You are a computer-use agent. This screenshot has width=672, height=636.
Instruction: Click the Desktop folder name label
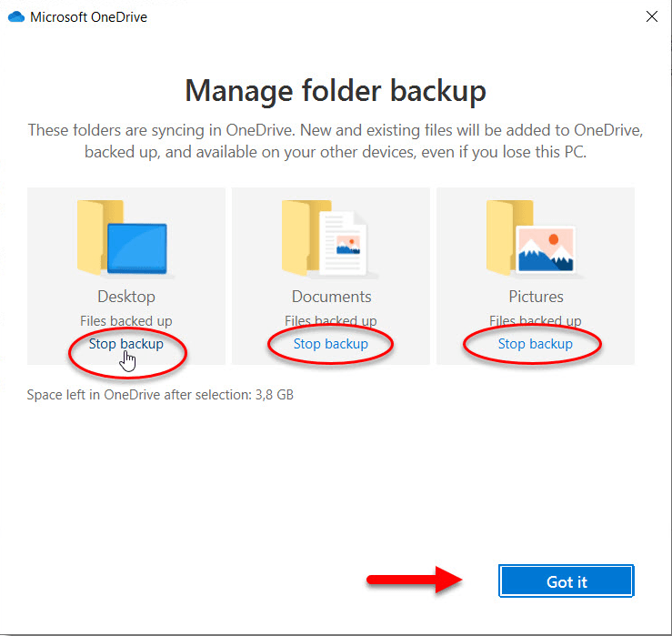126,297
